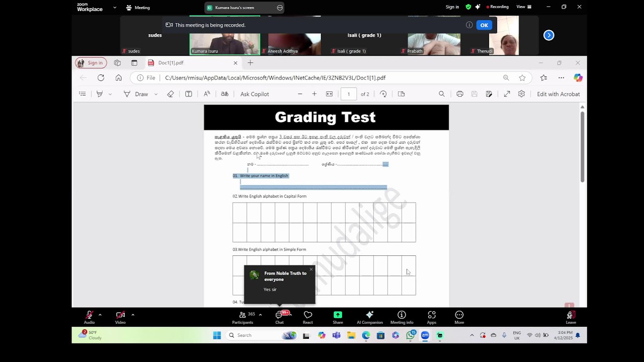Expand the Audio options caret

(100, 315)
